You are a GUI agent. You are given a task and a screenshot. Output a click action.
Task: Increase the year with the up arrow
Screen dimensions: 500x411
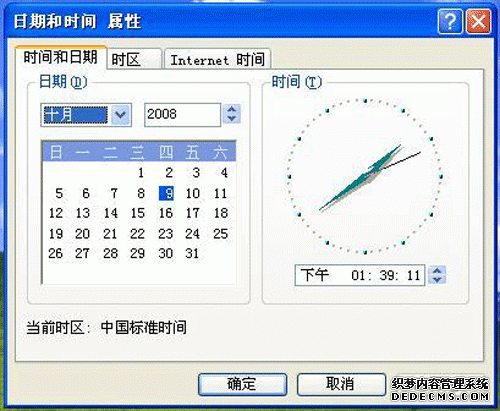click(x=232, y=109)
